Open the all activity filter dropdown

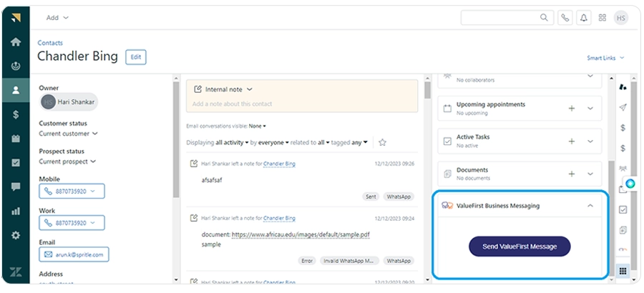[232, 142]
